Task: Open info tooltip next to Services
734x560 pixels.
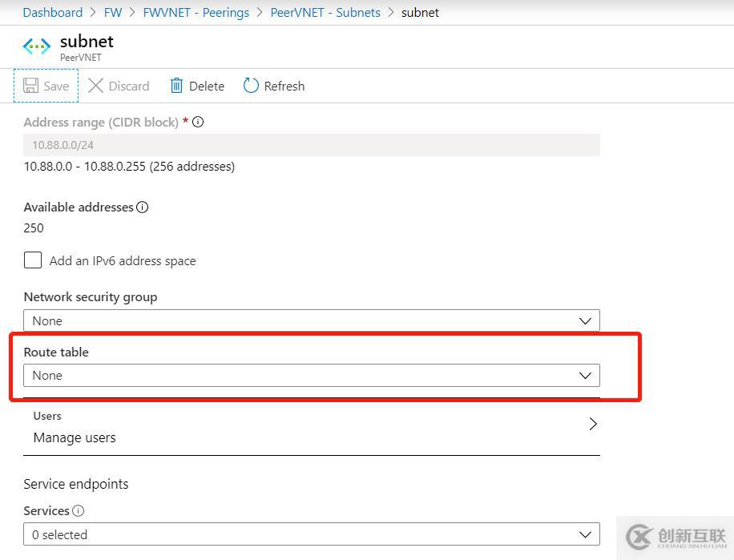Action: (79, 510)
